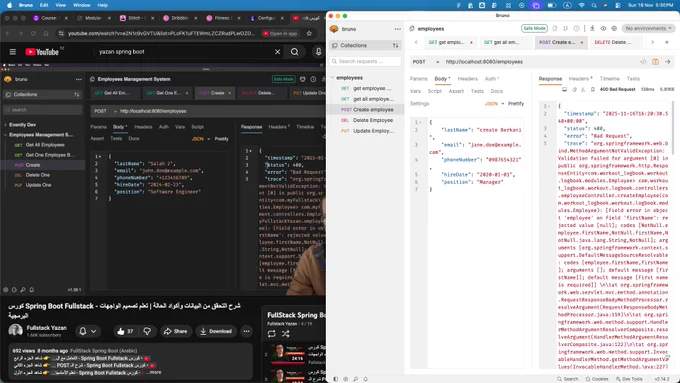
Task: Click YouTube search magnifier button
Action: pos(294,52)
